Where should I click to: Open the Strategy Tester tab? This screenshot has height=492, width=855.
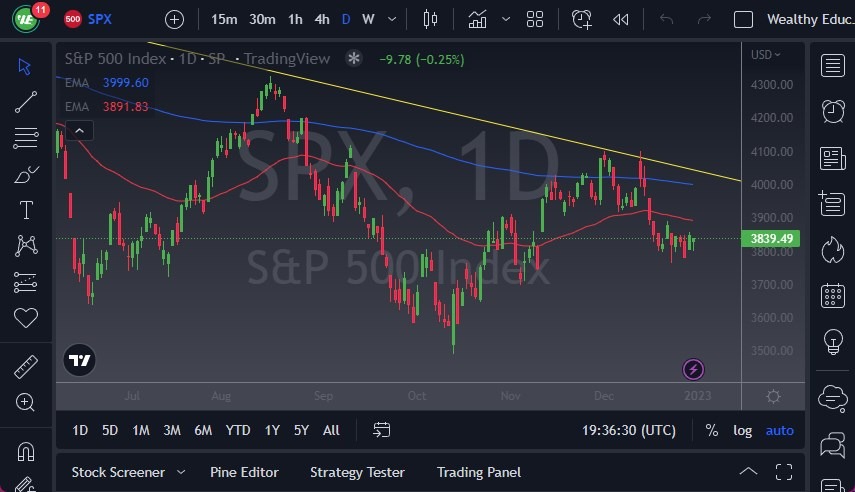click(357, 472)
